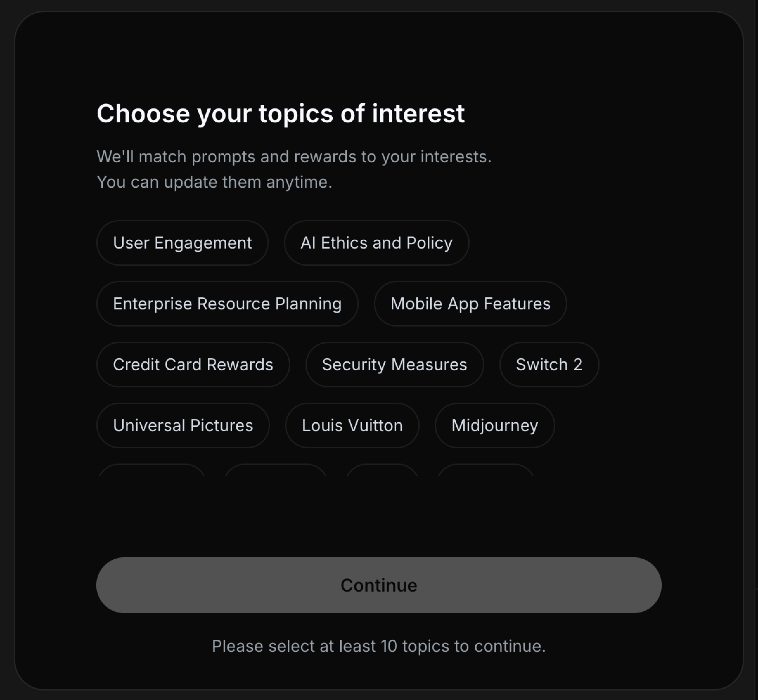Viewport: 758px width, 700px height.
Task: Select the Mobile App Features chip
Action: (470, 304)
